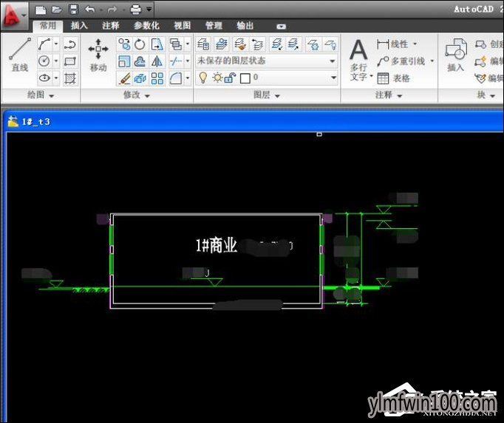Expand the 修改 modify panel
Image resolution: width=504 pixels, height=423 pixels.
click(x=137, y=95)
